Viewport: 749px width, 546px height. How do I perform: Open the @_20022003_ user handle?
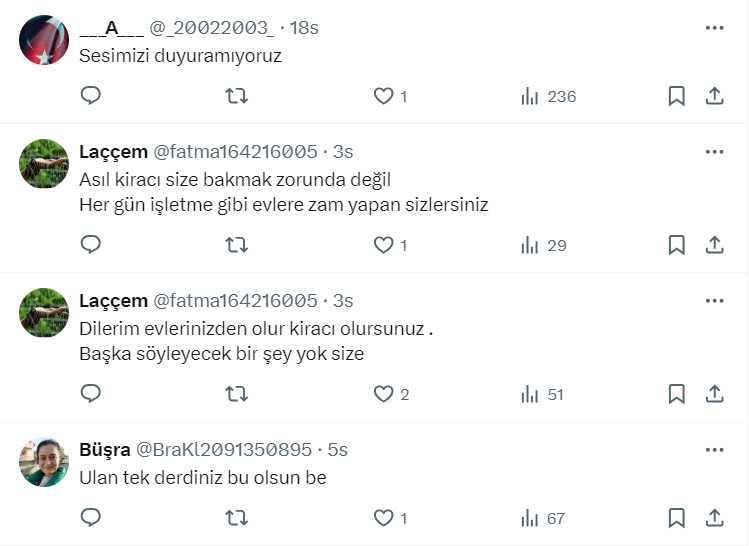(x=211, y=28)
